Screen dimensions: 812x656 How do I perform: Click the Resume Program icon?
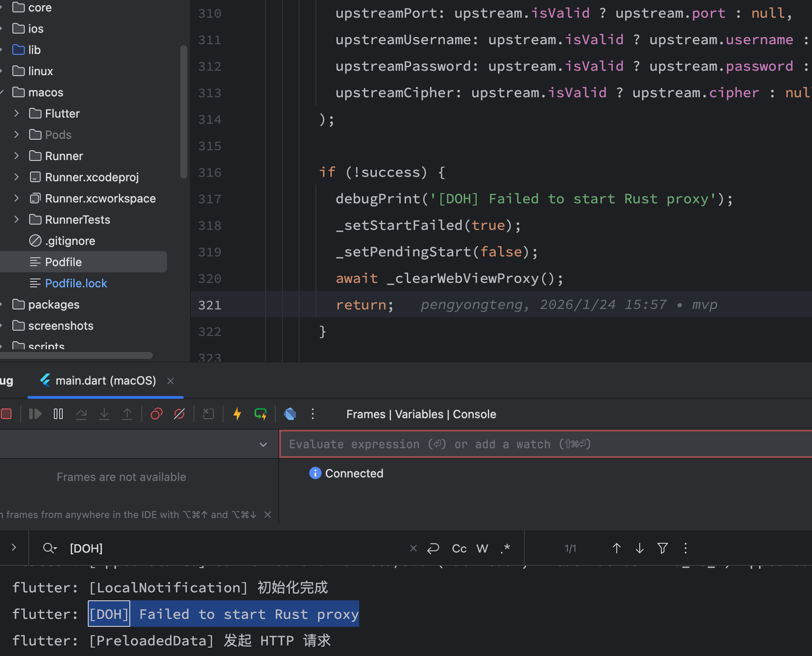[x=35, y=414]
